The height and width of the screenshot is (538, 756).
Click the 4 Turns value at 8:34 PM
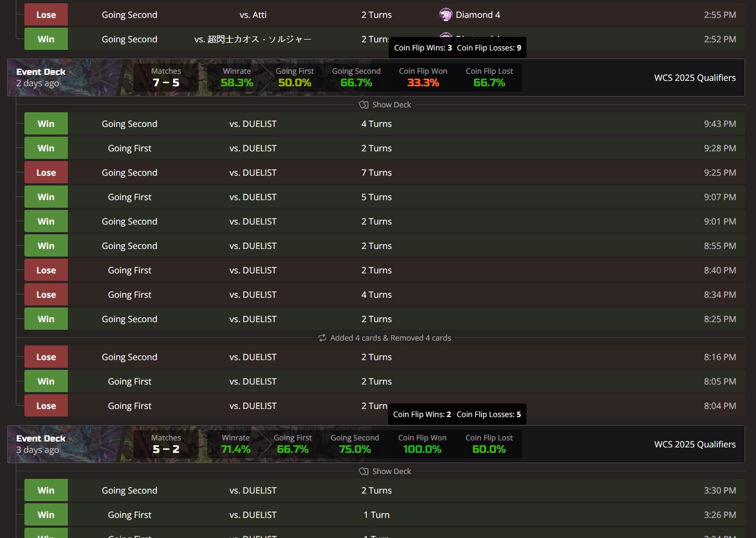[x=377, y=294]
